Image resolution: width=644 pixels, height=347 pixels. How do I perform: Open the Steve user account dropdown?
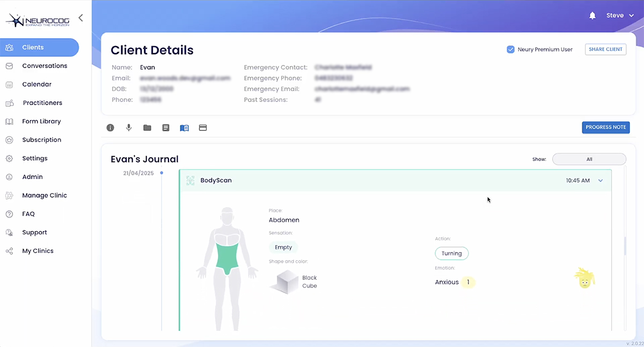[x=622, y=16]
